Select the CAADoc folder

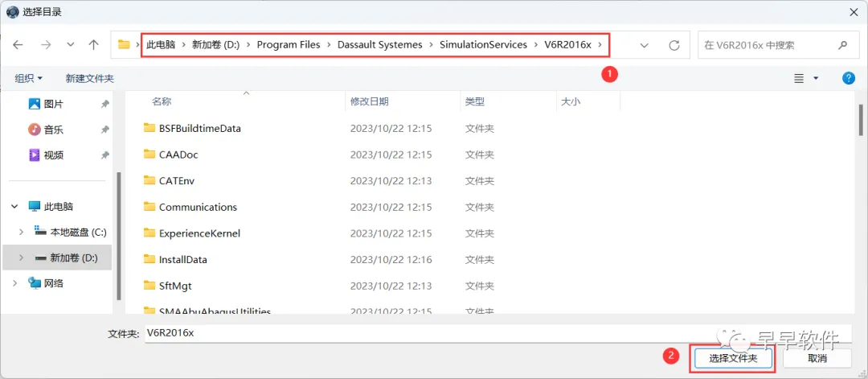tap(178, 154)
